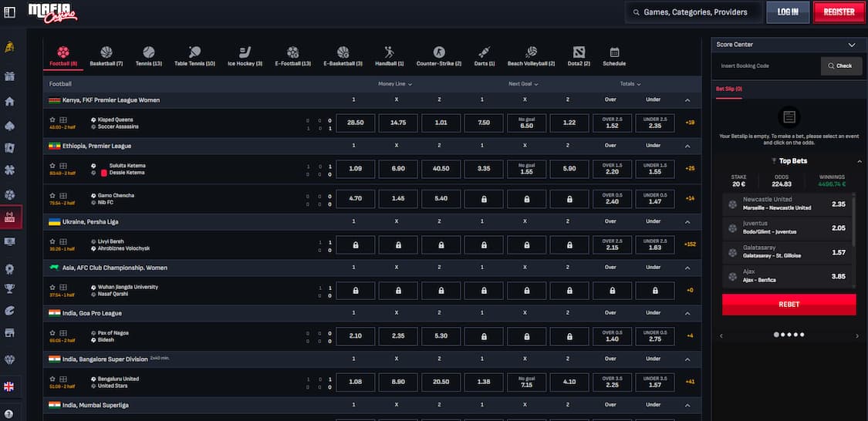This screenshot has height=421, width=868.
Task: Select the Football tab
Action: click(x=63, y=56)
